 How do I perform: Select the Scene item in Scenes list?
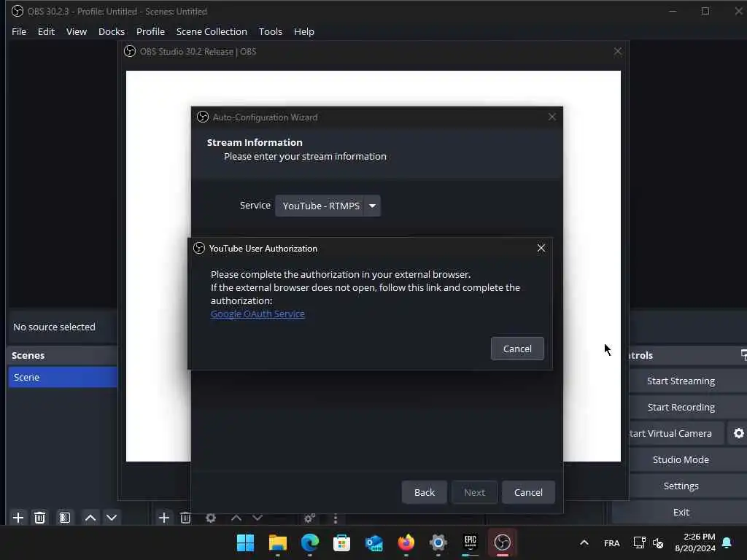[x=63, y=377]
